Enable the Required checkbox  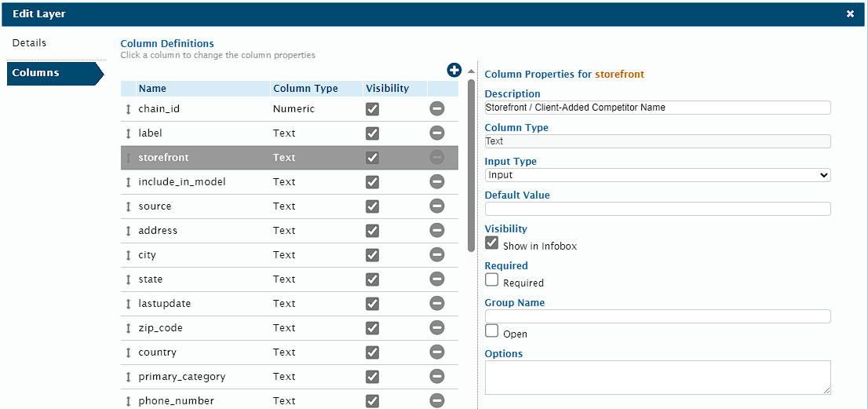tap(492, 279)
